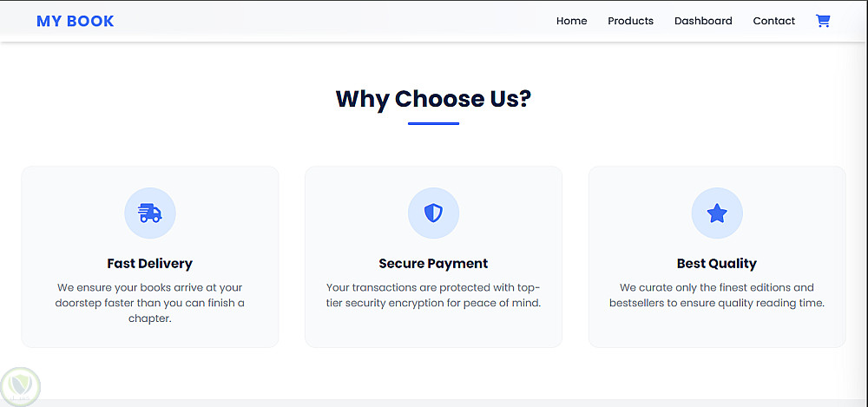Open the shopping cart icon
The width and height of the screenshot is (868, 407).
coord(823,21)
